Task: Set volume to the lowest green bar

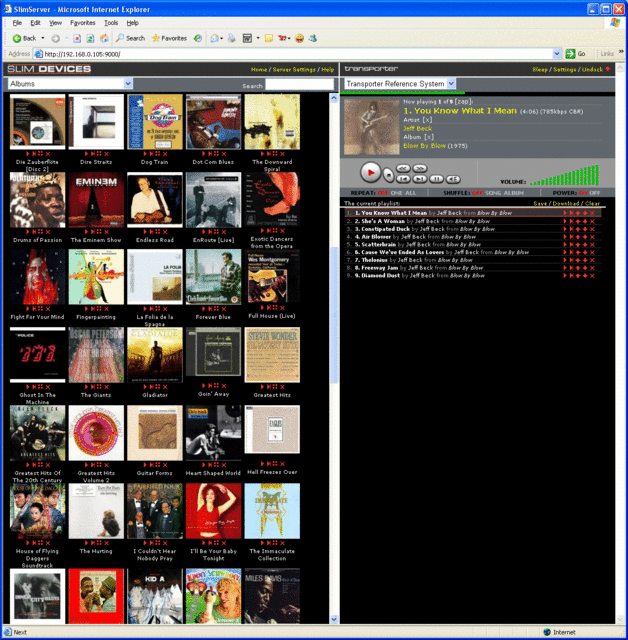Action: pyautogui.click(x=532, y=184)
